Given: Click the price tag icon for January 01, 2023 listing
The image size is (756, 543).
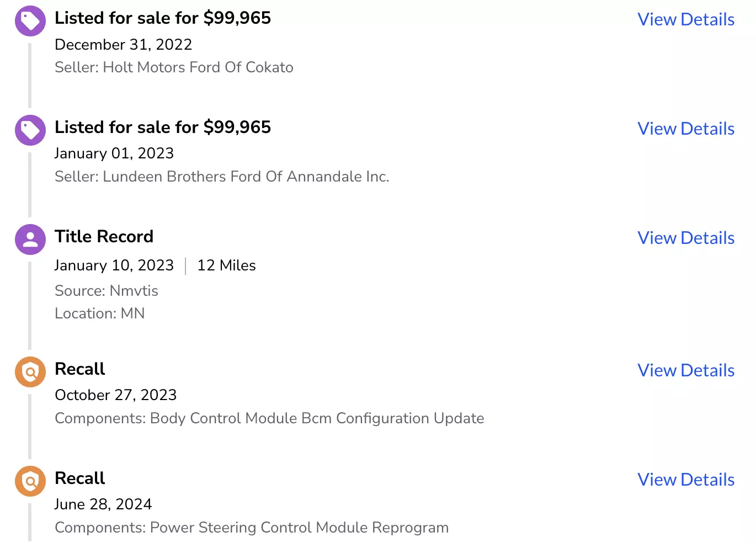Looking at the screenshot, I should 30,130.
